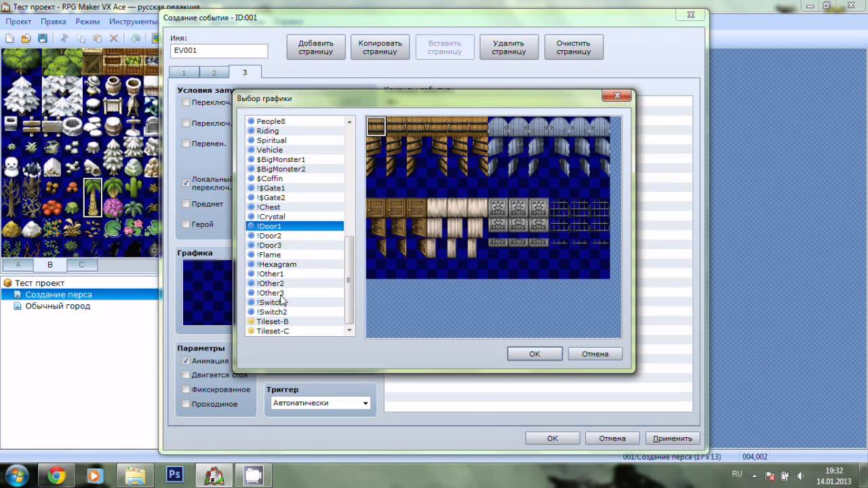Enable the first Переключ. condition checkbox
868x488 pixels.
click(x=186, y=102)
